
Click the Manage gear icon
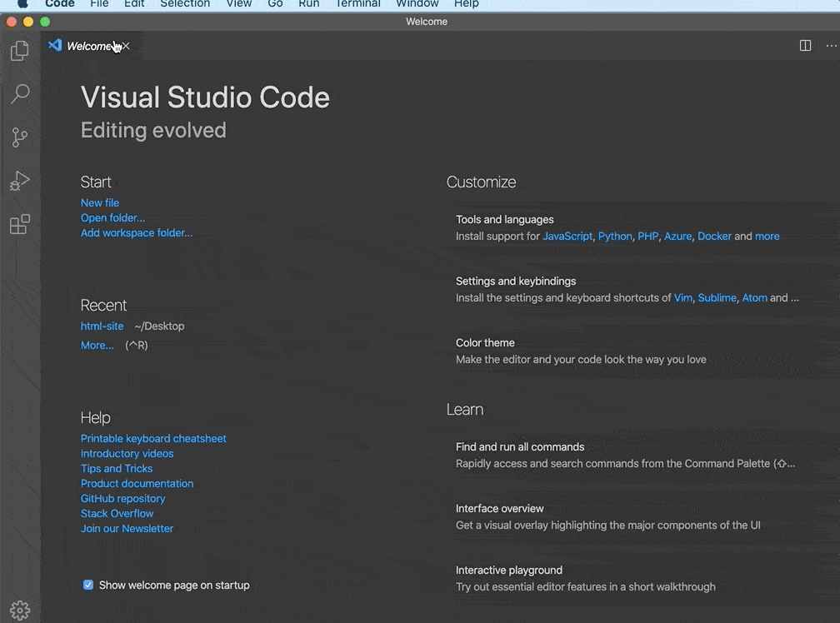click(19, 609)
